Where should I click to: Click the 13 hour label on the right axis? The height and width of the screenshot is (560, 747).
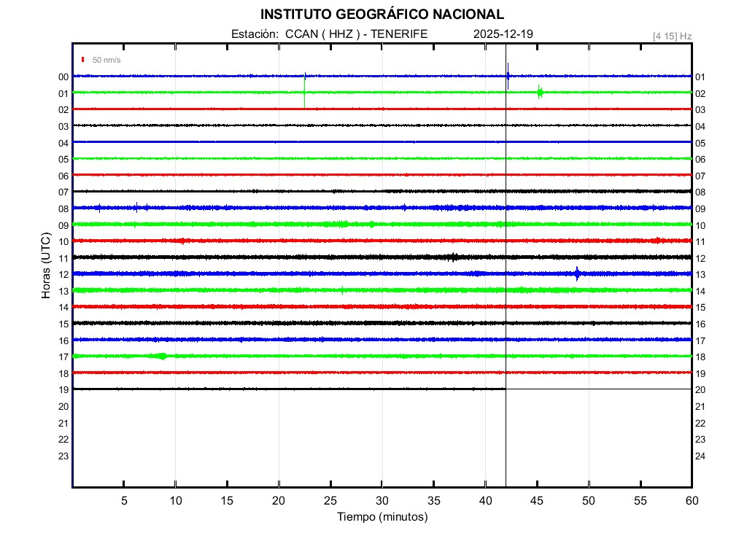point(700,275)
